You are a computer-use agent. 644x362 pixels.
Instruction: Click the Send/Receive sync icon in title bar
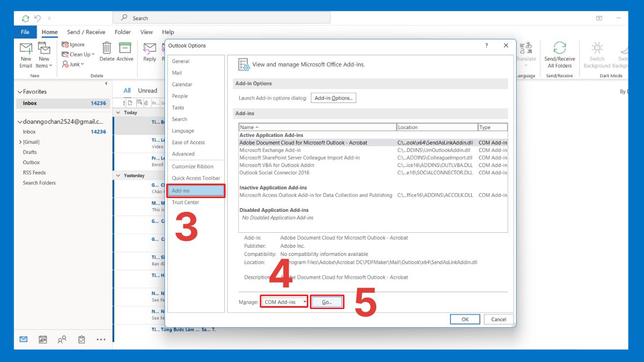(25, 18)
